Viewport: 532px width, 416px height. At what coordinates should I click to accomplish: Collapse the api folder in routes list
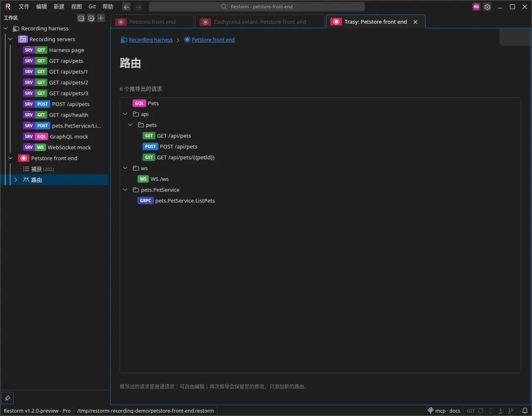[x=126, y=114]
